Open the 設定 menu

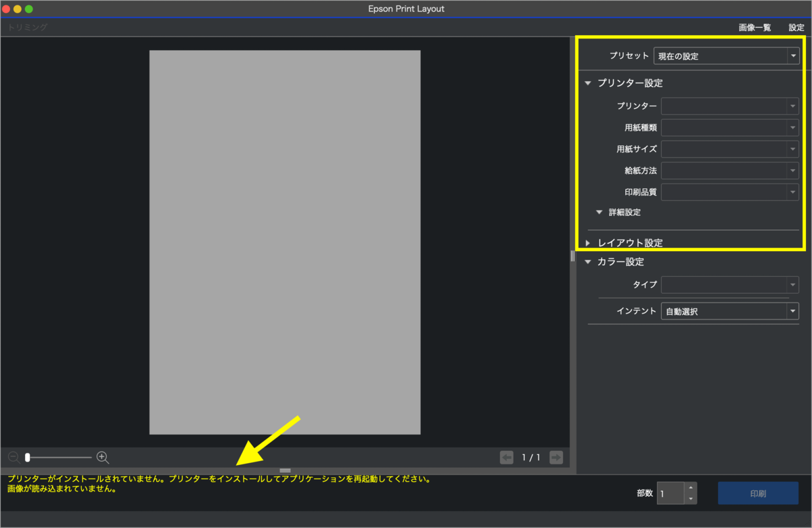[796, 28]
